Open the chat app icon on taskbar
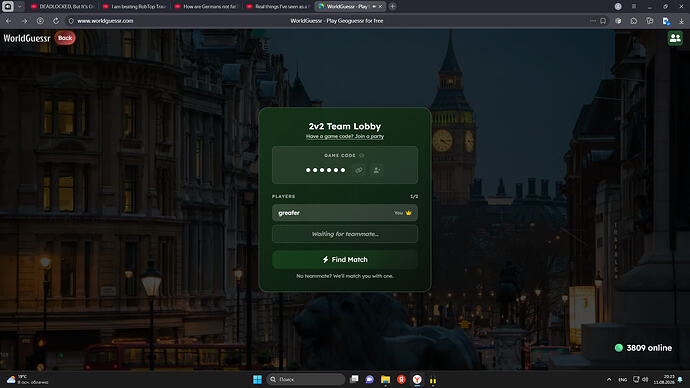This screenshot has height=388, width=690. tap(370, 379)
